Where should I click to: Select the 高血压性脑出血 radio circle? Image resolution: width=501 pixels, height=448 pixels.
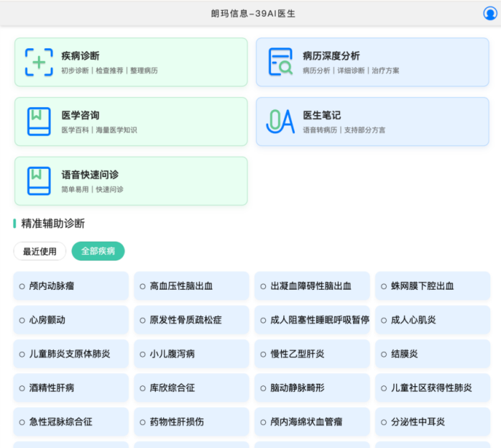[x=142, y=286]
